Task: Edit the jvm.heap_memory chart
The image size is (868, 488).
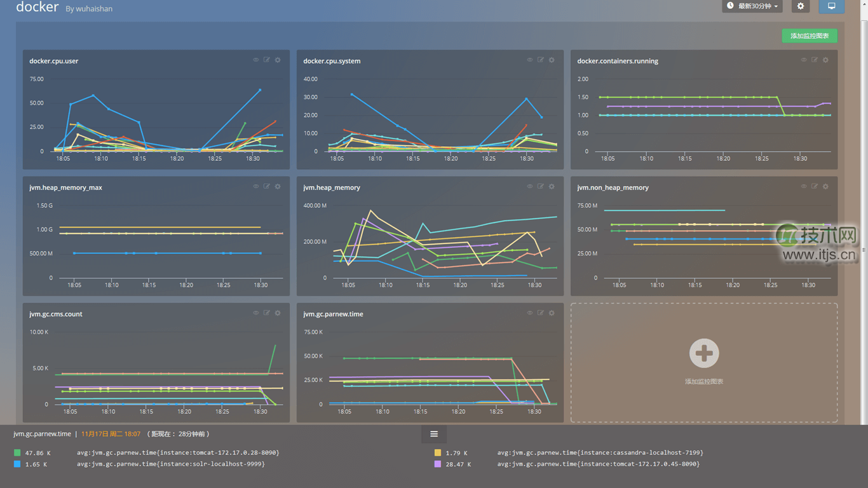Action: coord(541,187)
